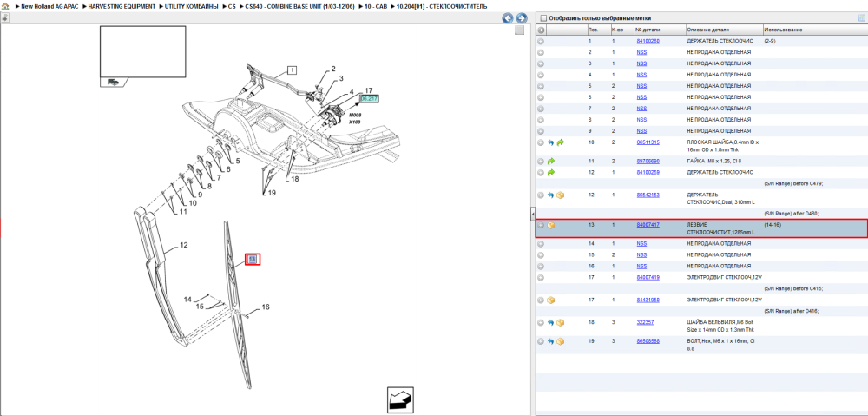Select 'ГАЙКА ,M8 x 1.25, Cl 8' text
868x416 pixels.
(713, 162)
